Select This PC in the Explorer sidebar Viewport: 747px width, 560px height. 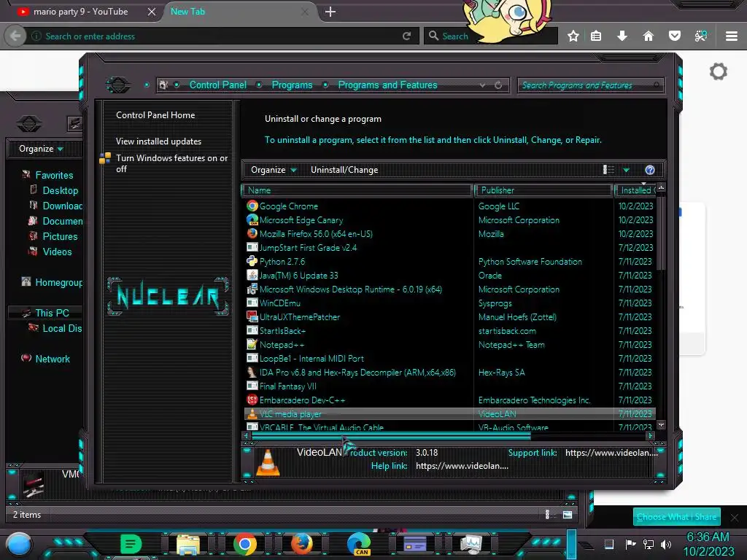point(52,313)
